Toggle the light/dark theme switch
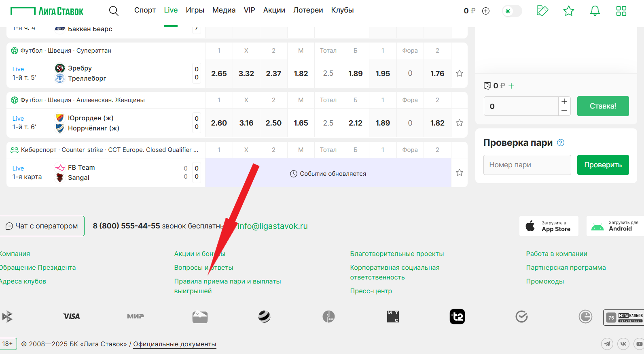Viewport: 644px width, 354px height. [x=512, y=11]
